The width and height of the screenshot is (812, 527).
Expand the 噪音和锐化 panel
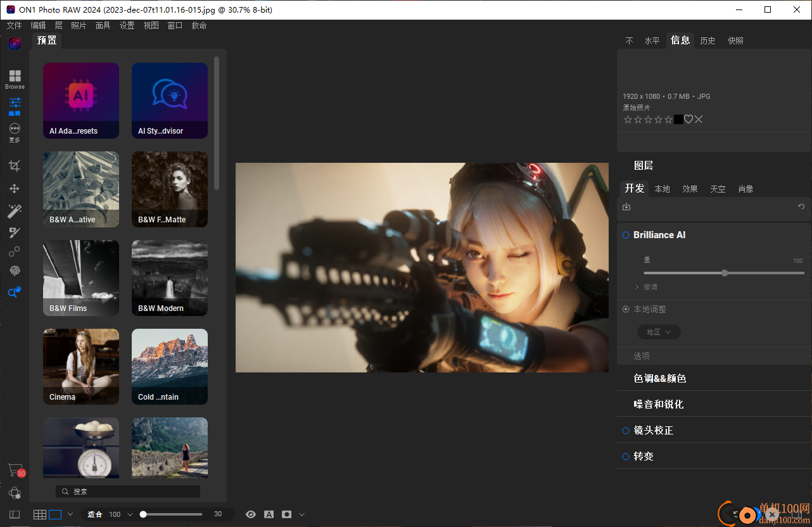click(x=659, y=404)
